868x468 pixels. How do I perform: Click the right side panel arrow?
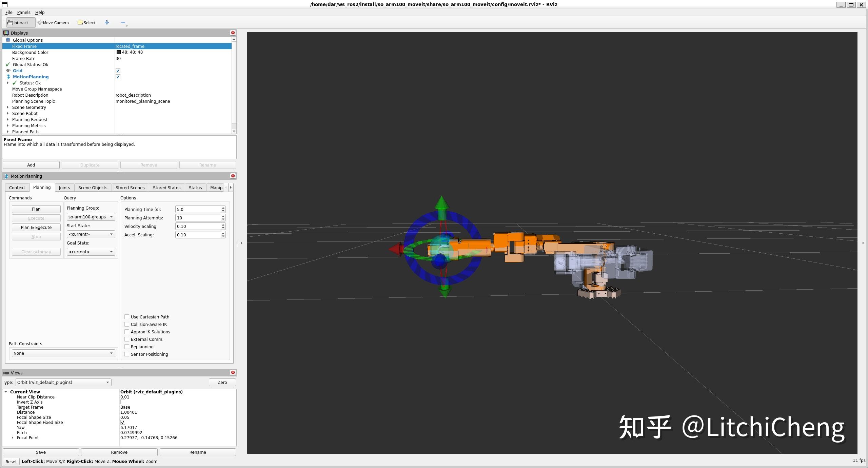pyautogui.click(x=863, y=243)
